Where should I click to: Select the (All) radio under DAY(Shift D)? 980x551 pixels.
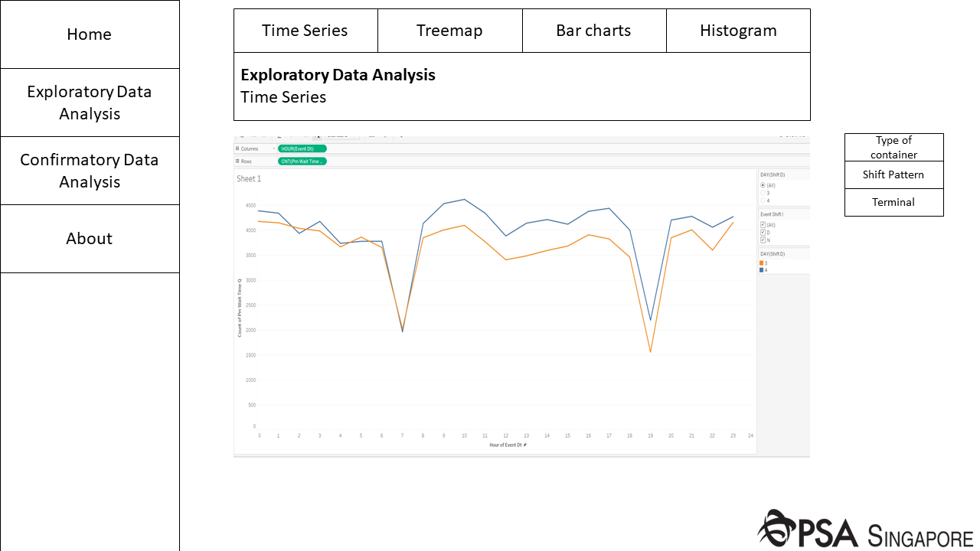(763, 185)
